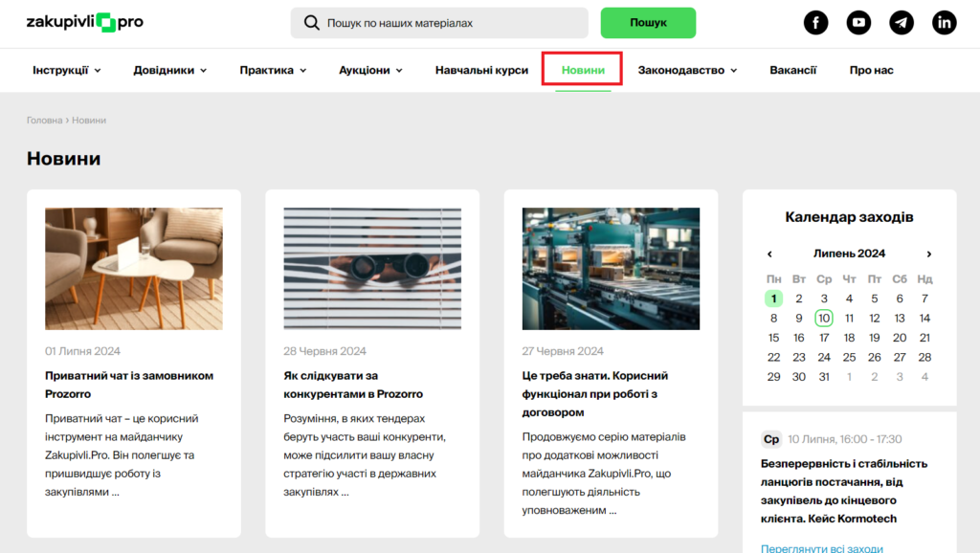This screenshot has height=553, width=980.
Task: Click the zakupivli.pro logo
Action: click(x=85, y=22)
